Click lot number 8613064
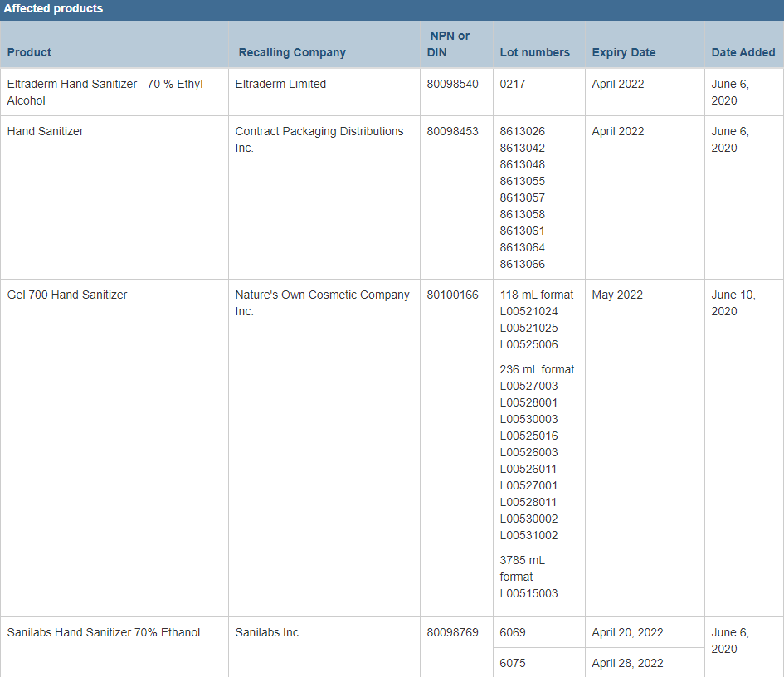Screen dimensions: 784x677 pyautogui.click(x=522, y=247)
